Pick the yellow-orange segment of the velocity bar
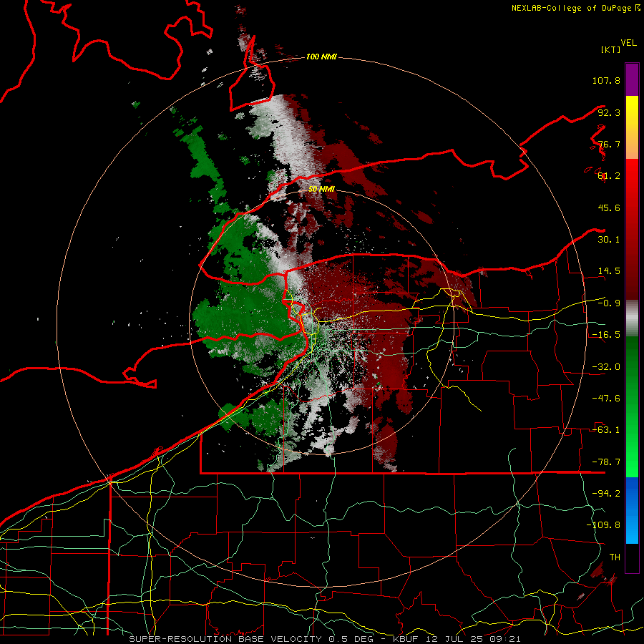The width and height of the screenshot is (644, 644). point(632,127)
